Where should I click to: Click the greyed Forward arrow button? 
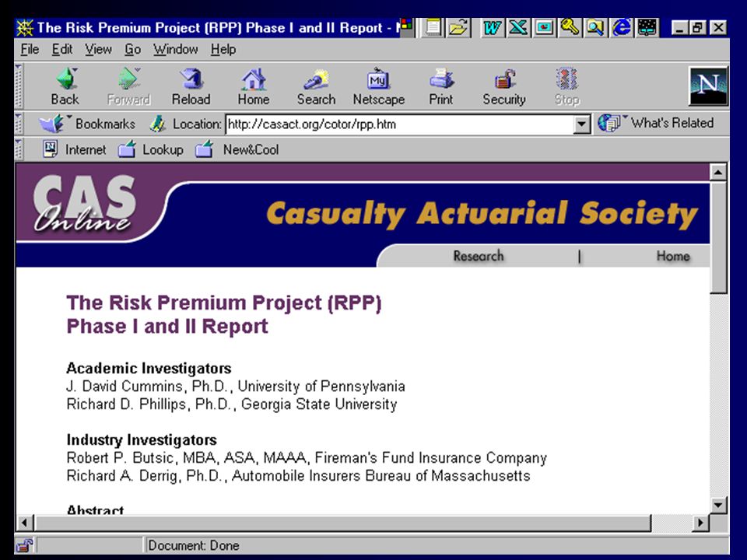coord(128,86)
